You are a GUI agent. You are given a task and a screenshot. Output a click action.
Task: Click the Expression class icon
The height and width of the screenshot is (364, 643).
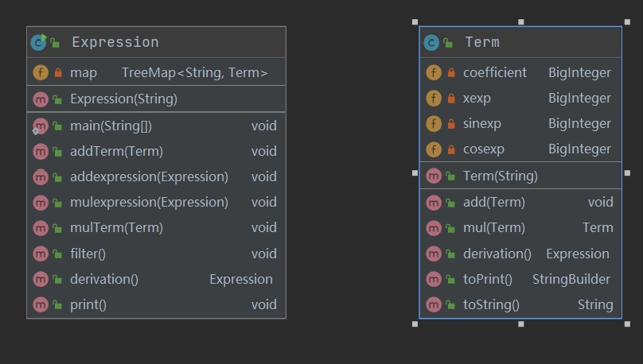pyautogui.click(x=38, y=42)
